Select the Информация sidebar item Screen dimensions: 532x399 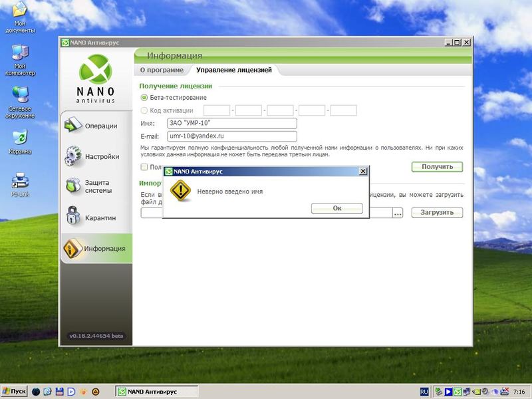point(96,249)
